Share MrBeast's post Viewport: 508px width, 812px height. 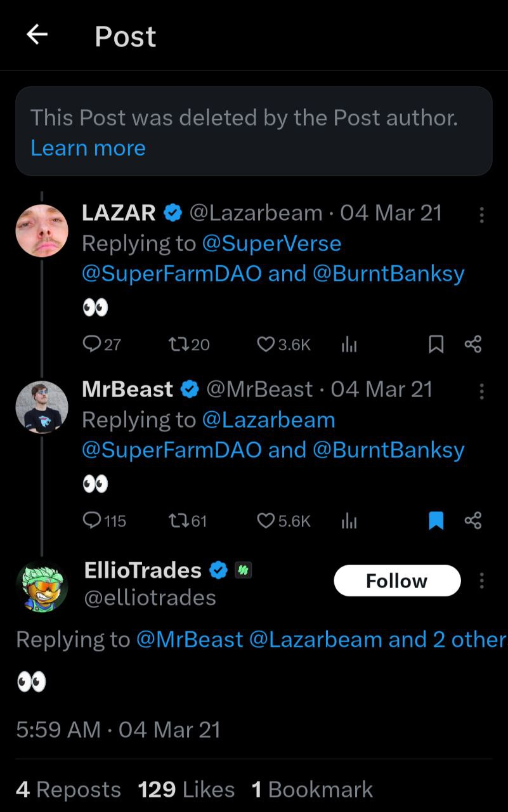pyautogui.click(x=473, y=521)
